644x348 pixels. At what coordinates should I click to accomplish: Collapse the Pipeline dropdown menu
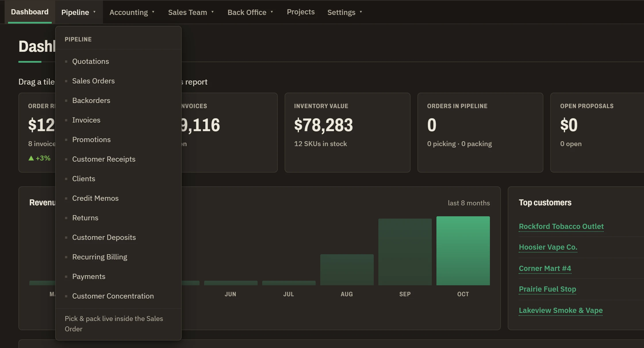78,12
